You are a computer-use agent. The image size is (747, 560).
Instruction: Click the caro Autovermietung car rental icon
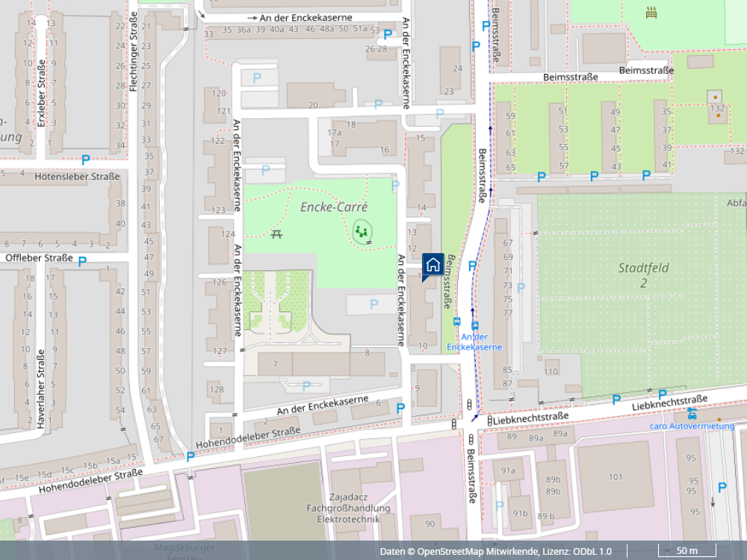(692, 413)
